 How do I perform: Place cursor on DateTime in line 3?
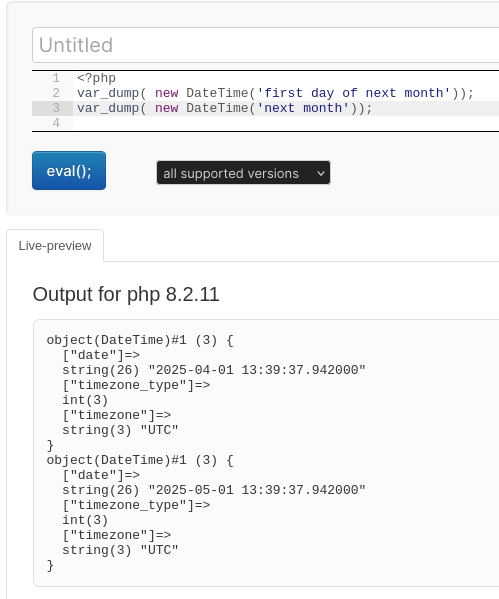point(217,108)
